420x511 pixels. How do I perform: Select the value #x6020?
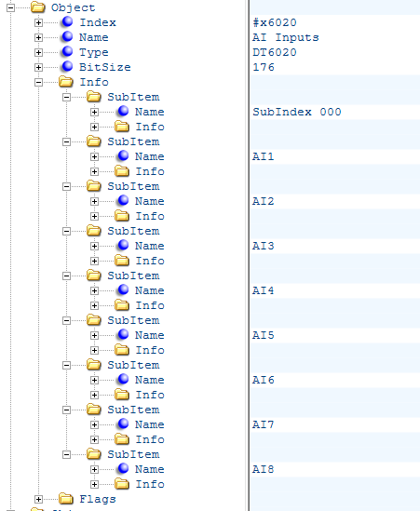click(x=275, y=22)
